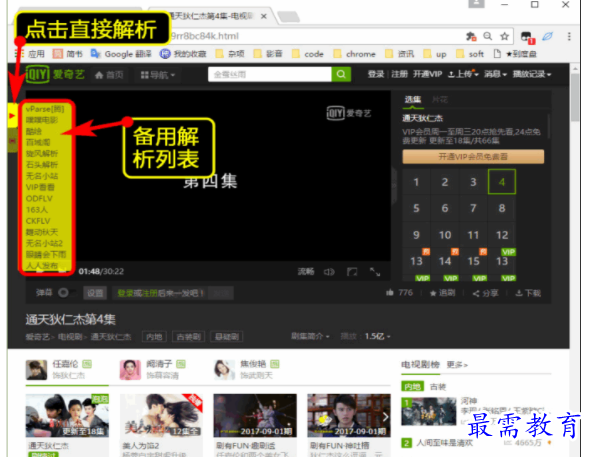Click the 分享 share button

point(485,293)
